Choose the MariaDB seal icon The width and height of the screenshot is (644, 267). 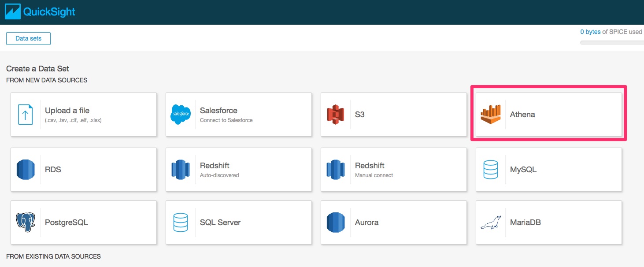pyautogui.click(x=490, y=222)
